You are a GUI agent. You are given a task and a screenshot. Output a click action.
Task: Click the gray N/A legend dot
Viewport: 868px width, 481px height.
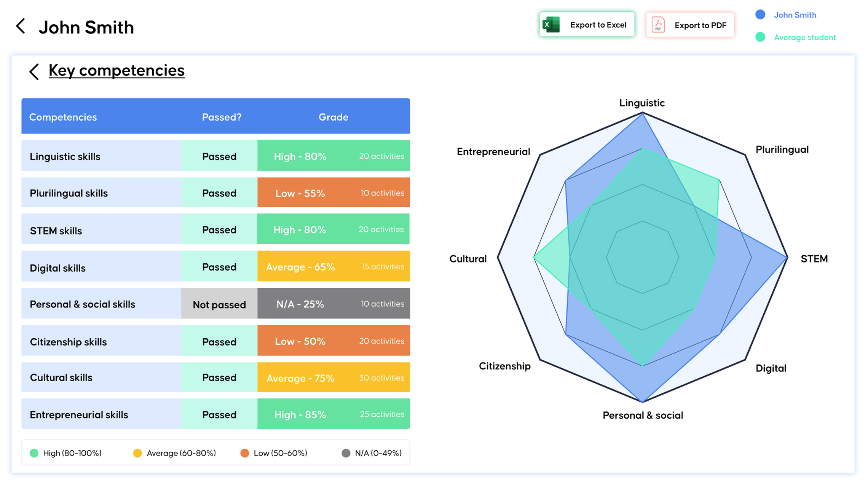tap(346, 453)
